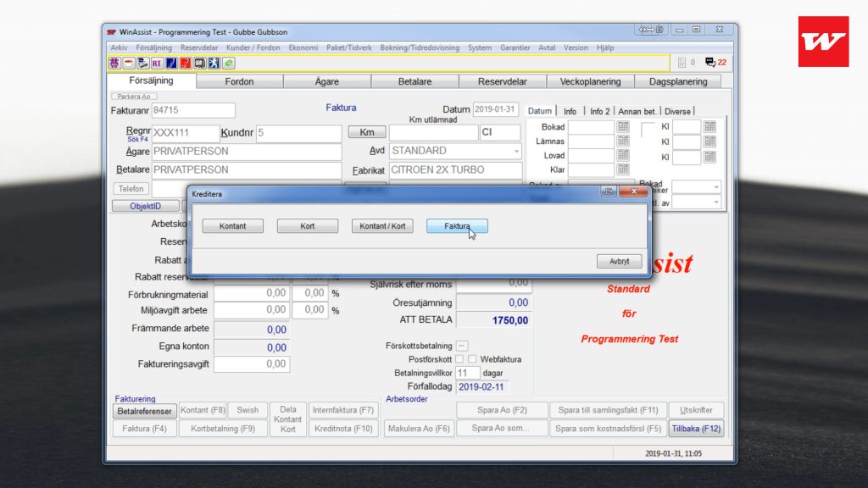Expand the Bokad calendar picker

click(x=625, y=127)
